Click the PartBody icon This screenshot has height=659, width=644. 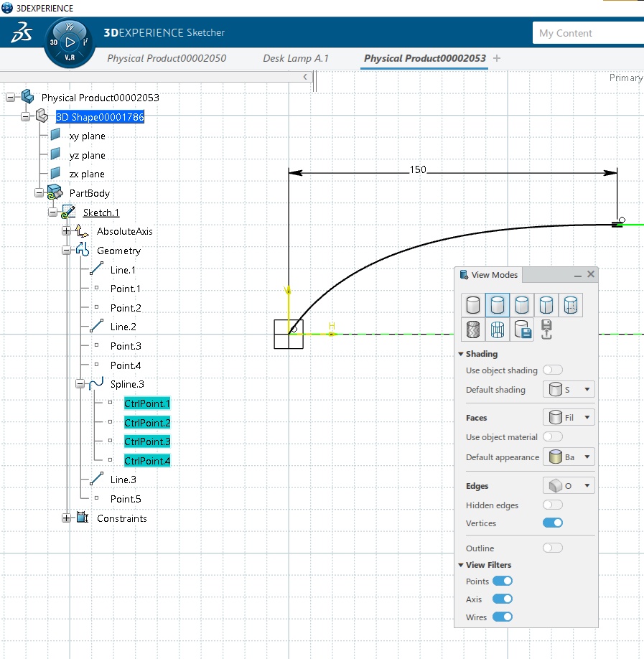point(55,192)
